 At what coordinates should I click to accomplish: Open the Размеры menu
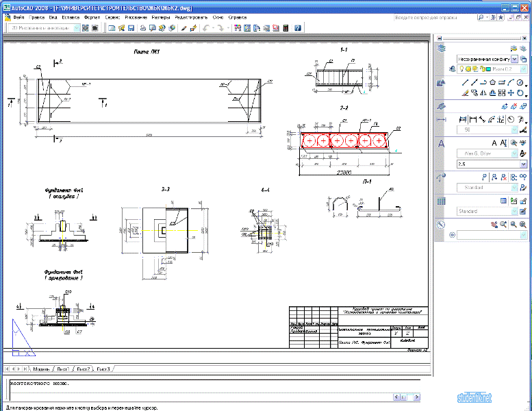[161, 17]
